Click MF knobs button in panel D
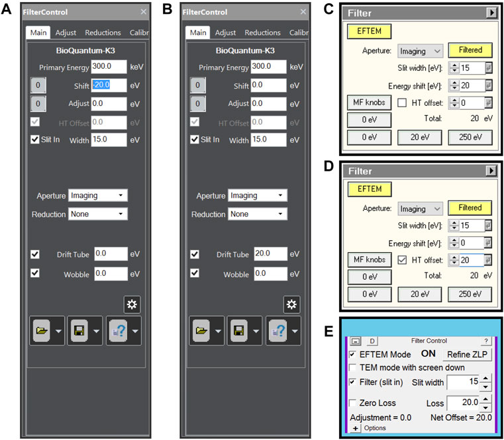This screenshot has width=504, height=440. (x=370, y=259)
